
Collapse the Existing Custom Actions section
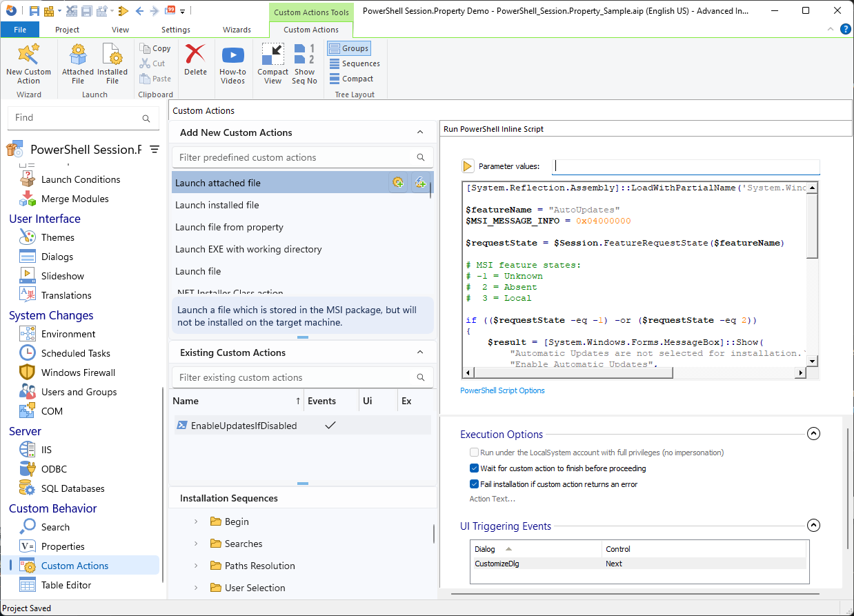(420, 352)
